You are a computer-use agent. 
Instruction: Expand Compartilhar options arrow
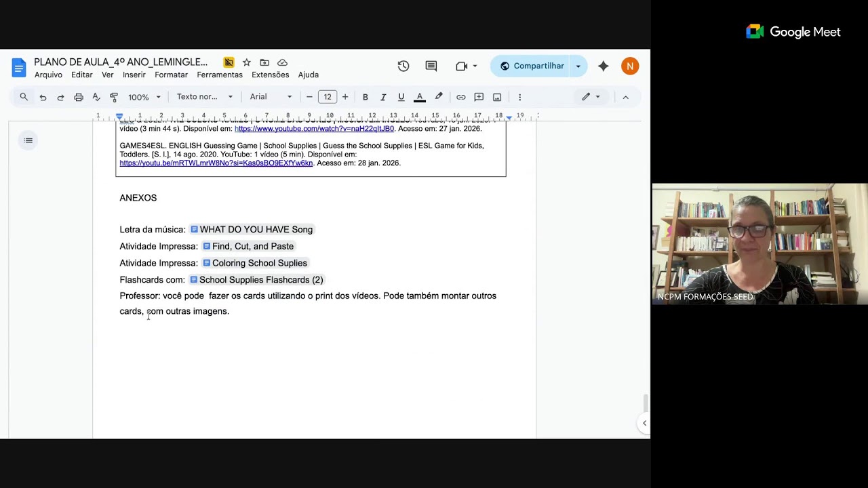(578, 66)
